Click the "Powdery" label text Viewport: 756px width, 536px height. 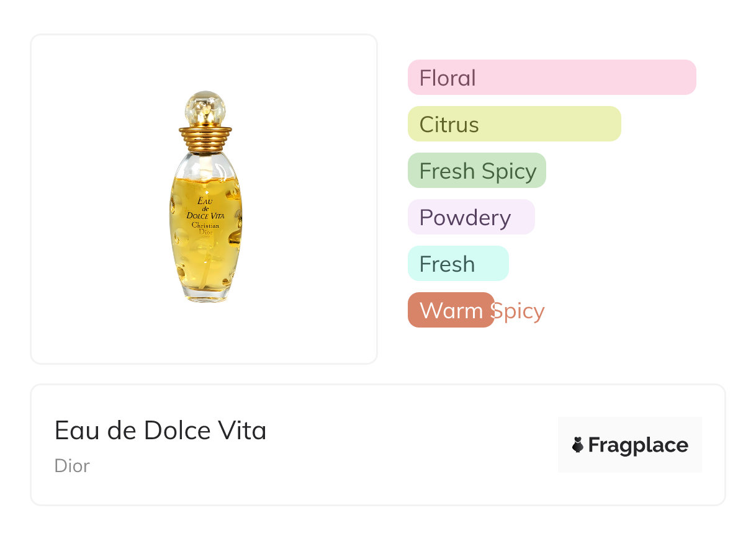point(465,218)
